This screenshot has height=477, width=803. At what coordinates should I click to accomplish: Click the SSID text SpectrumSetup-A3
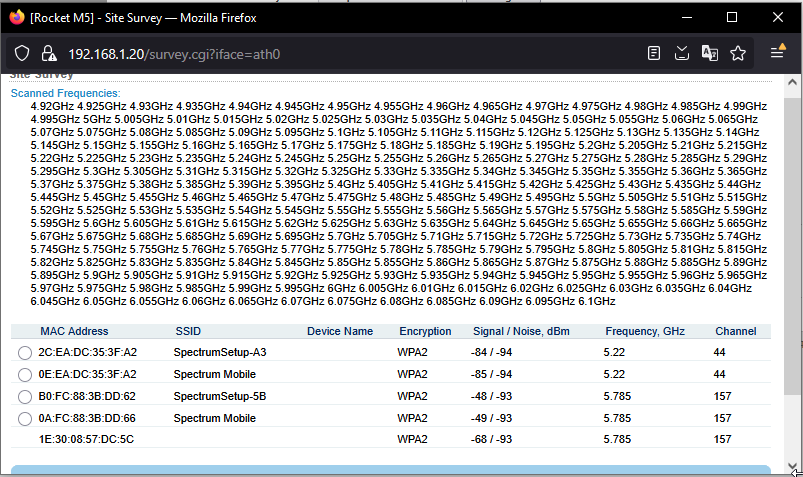(x=220, y=352)
